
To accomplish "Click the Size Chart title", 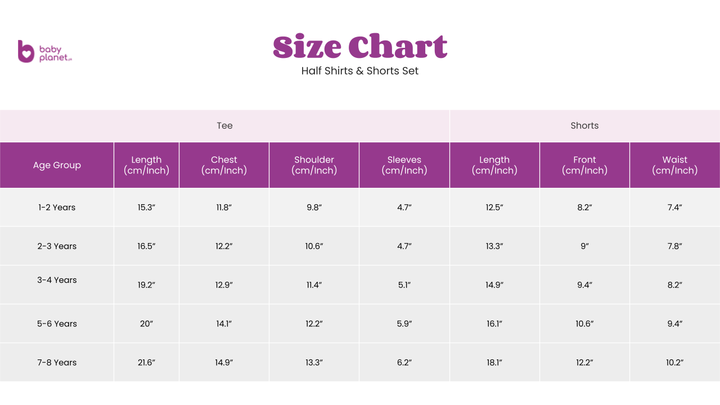I will (360, 46).
